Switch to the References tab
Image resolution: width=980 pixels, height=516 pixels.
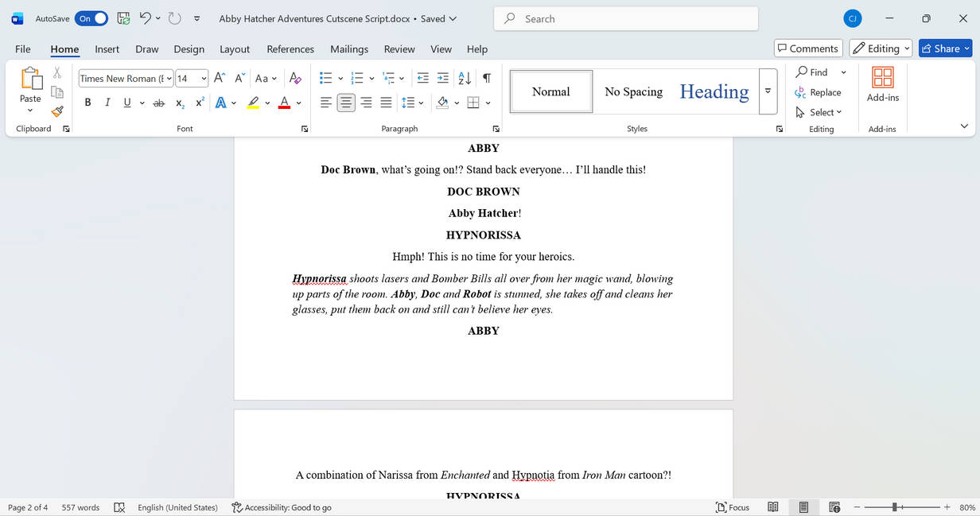point(290,48)
